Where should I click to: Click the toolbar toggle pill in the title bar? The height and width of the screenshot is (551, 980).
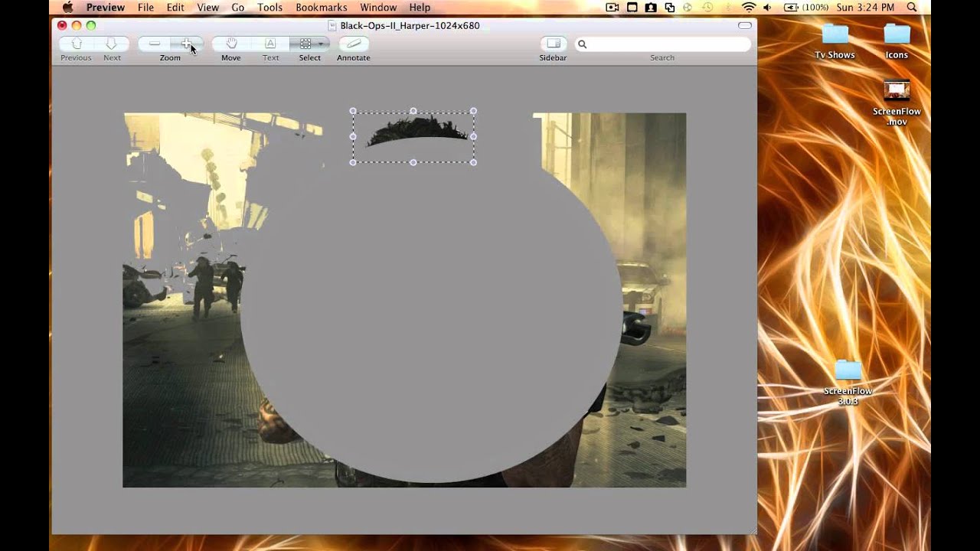[x=745, y=25]
